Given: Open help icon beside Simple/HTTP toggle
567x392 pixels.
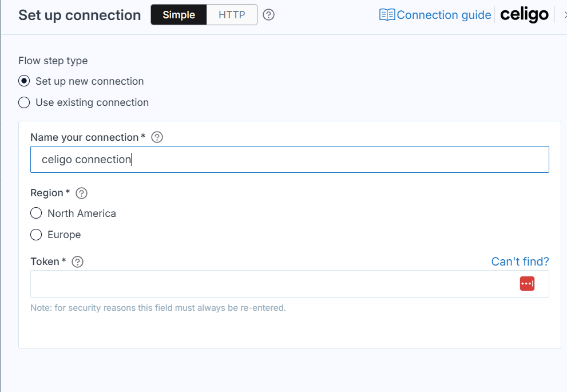Looking at the screenshot, I should pyautogui.click(x=269, y=15).
